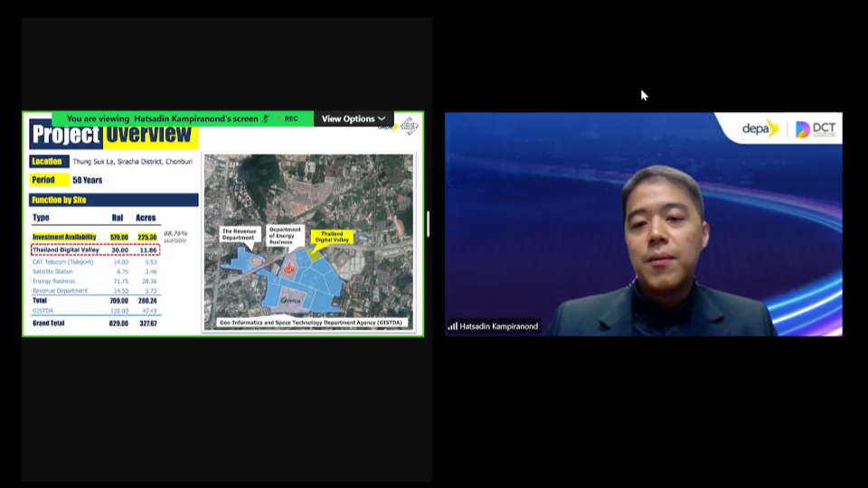Click the REC recording indicator
Screen dimensions: 868x488
(x=288, y=118)
